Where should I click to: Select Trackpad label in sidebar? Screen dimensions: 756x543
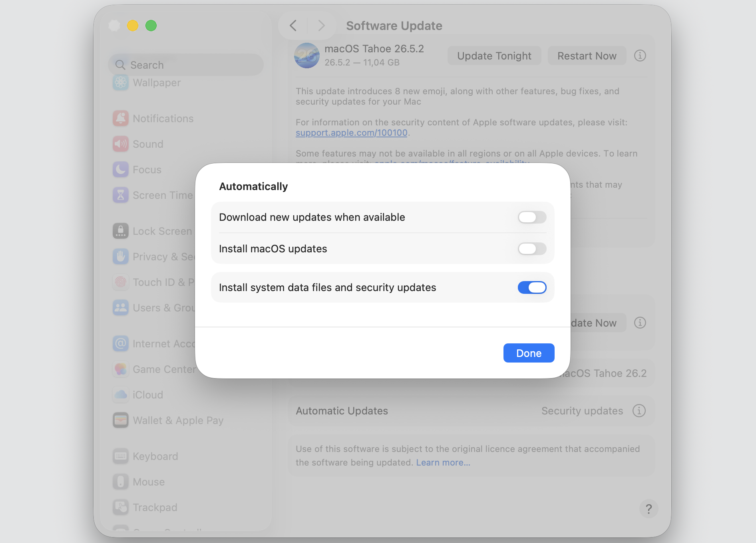pos(155,507)
